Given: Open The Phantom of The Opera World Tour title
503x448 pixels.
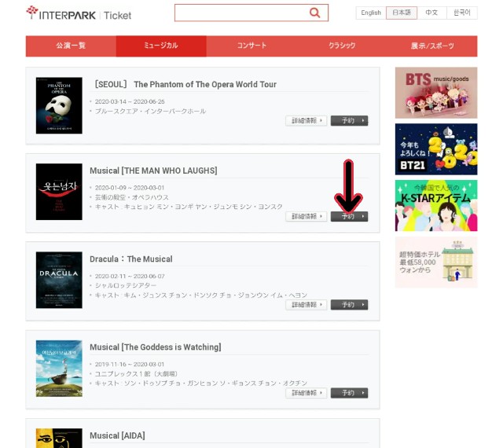Looking at the screenshot, I should (x=185, y=84).
